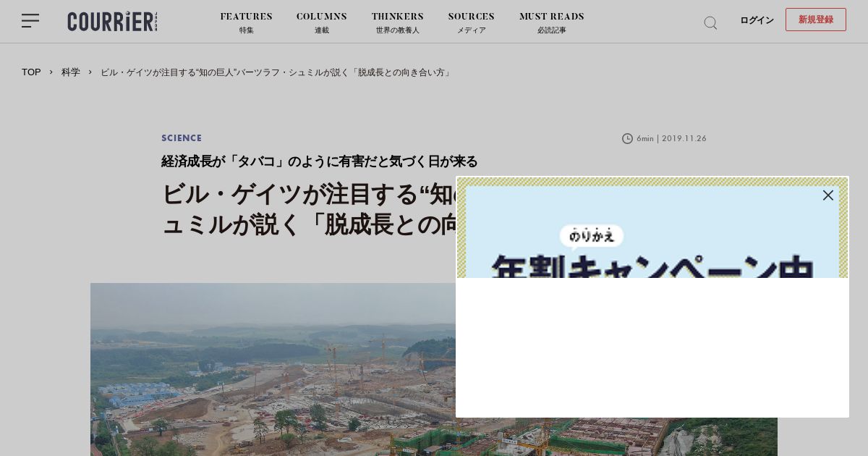Screen dimensions: 868x456
Task: Click the clock reading-time icon
Action: (x=627, y=139)
